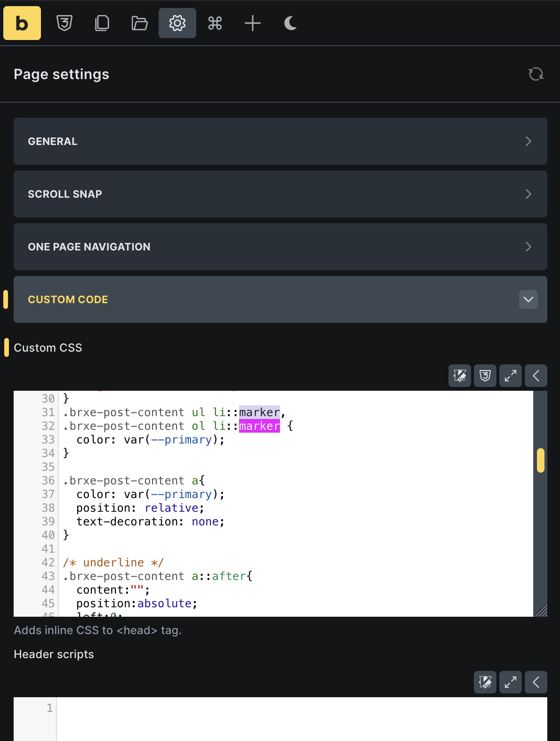Click the back arrow above Custom CSS editor

pos(536,376)
